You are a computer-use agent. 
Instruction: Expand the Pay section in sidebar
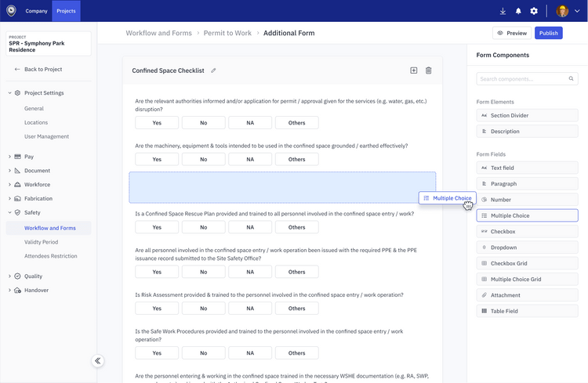(x=9, y=157)
